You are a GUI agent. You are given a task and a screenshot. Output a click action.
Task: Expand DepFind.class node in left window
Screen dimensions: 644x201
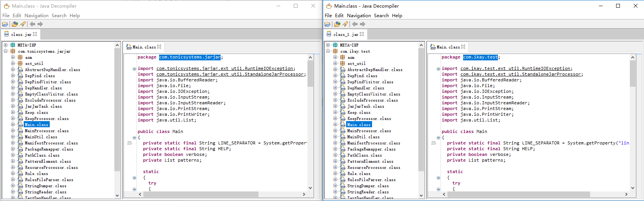click(x=13, y=76)
